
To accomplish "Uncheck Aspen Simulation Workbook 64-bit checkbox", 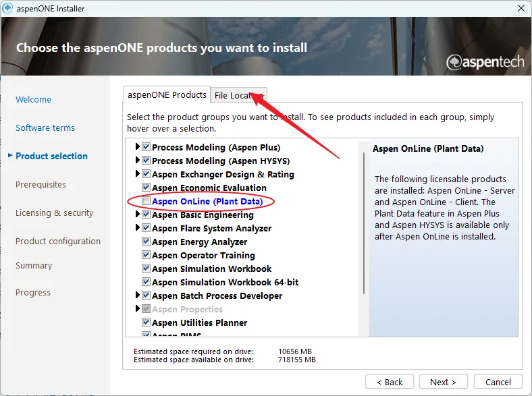I will point(147,282).
